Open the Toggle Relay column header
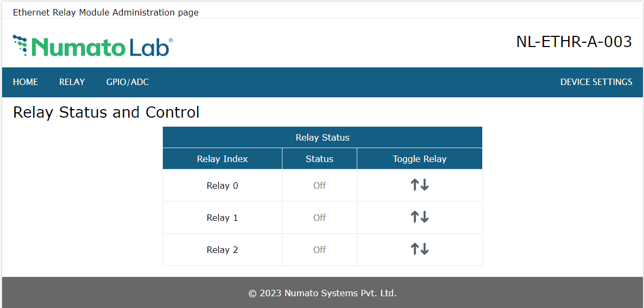The width and height of the screenshot is (644, 308). [x=419, y=158]
